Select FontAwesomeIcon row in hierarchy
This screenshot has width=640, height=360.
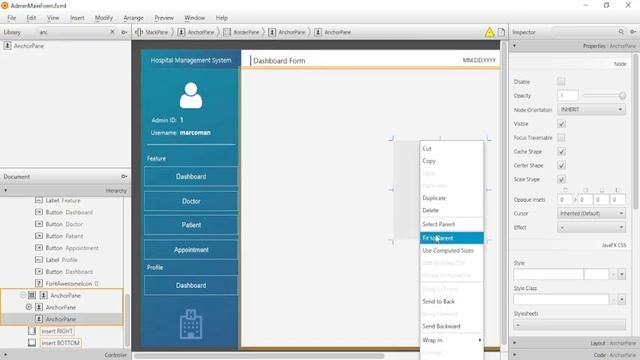click(67, 283)
